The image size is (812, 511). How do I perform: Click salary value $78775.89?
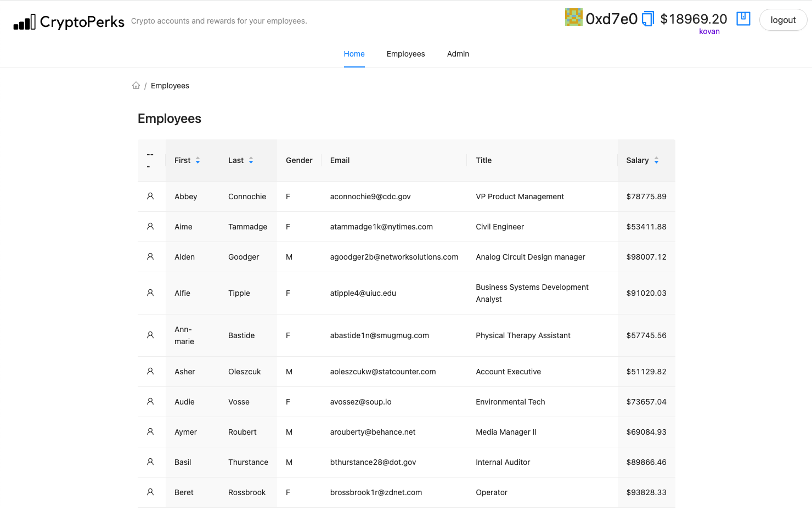point(646,196)
